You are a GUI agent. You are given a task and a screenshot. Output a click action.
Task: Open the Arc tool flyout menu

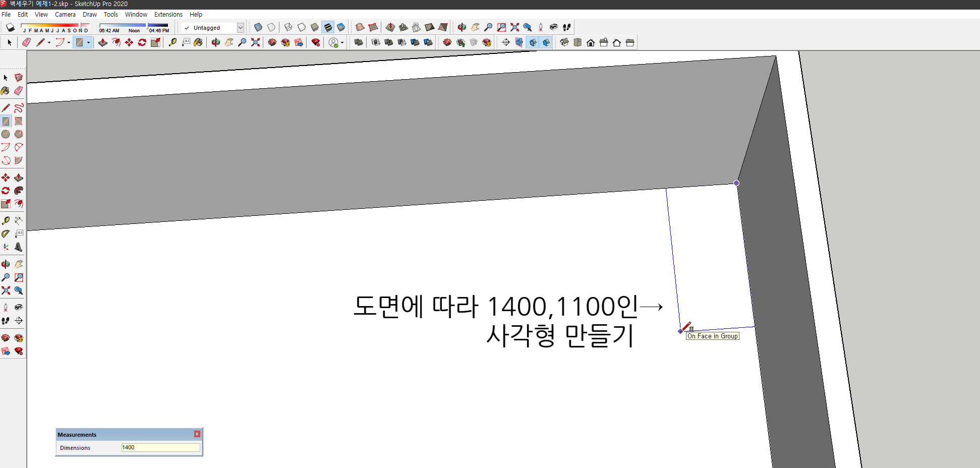(x=69, y=43)
